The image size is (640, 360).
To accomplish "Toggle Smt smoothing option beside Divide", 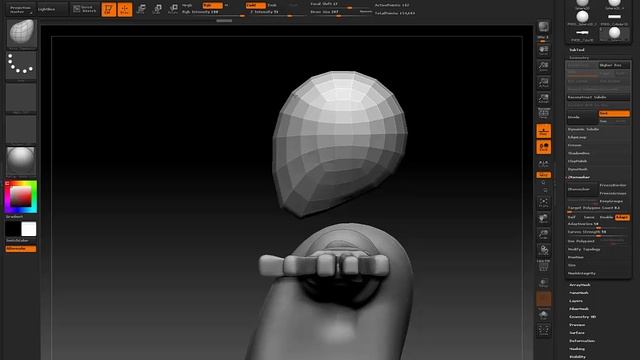I will click(x=614, y=113).
